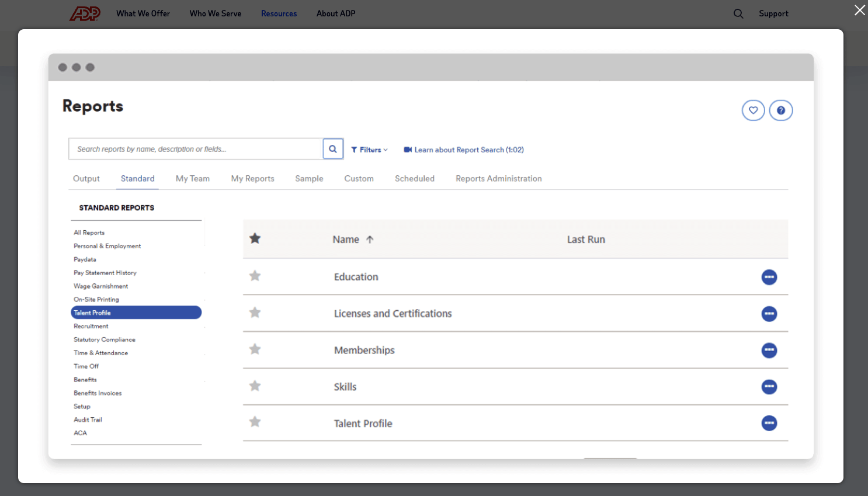
Task: Click the report search input field
Action: [196, 149]
